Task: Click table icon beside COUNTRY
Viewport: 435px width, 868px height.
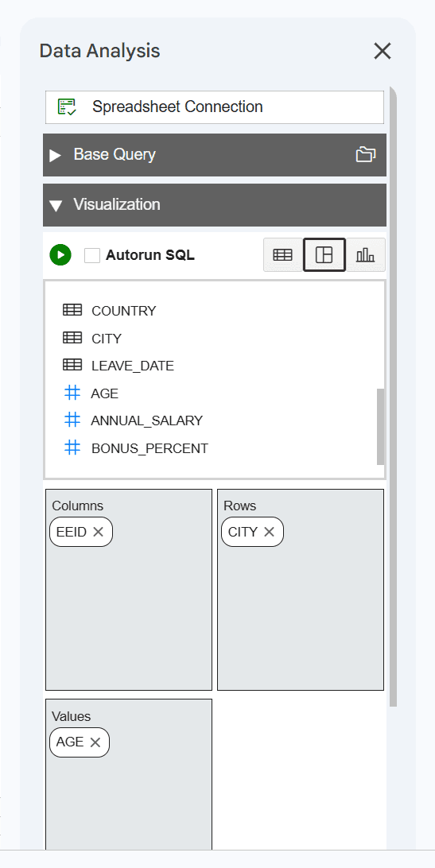Action: (72, 311)
